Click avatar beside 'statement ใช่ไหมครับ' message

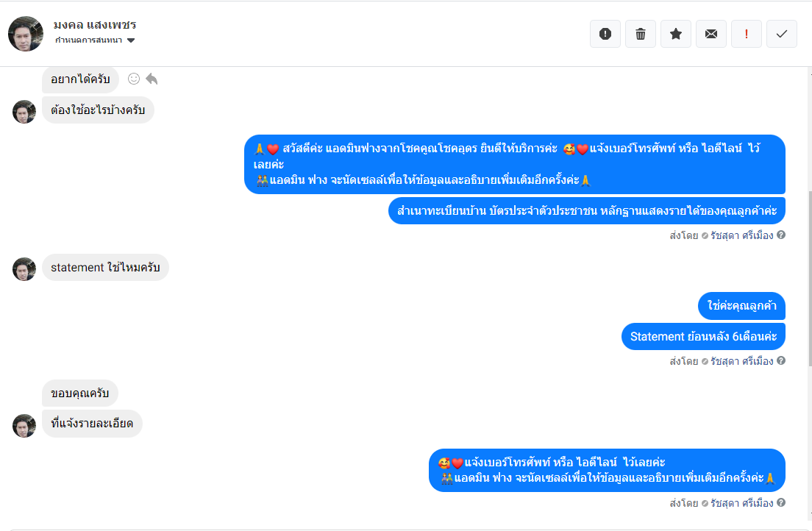tap(24, 269)
